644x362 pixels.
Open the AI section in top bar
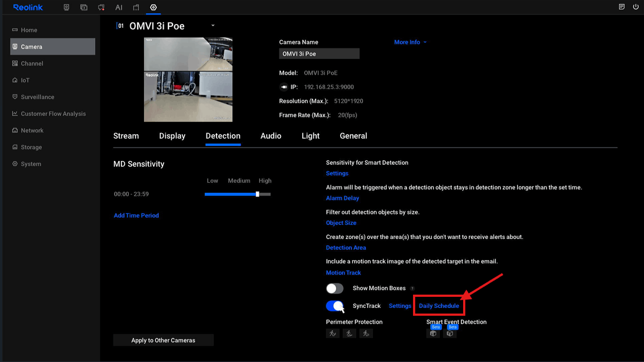coord(119,7)
